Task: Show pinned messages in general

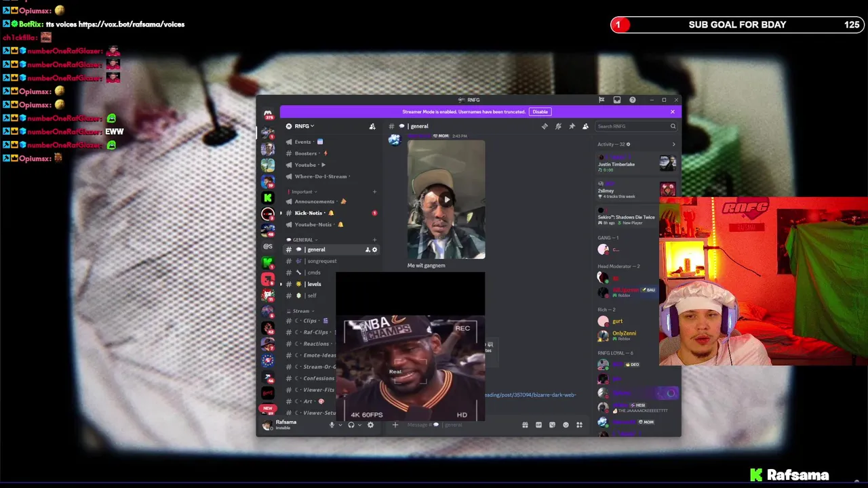Action: pyautogui.click(x=572, y=126)
